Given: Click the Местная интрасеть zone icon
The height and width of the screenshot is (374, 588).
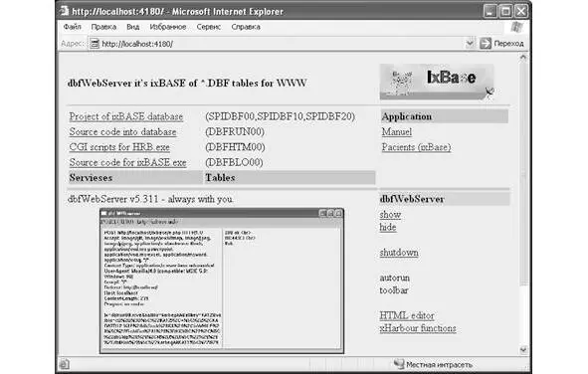Looking at the screenshot, I should (399, 364).
